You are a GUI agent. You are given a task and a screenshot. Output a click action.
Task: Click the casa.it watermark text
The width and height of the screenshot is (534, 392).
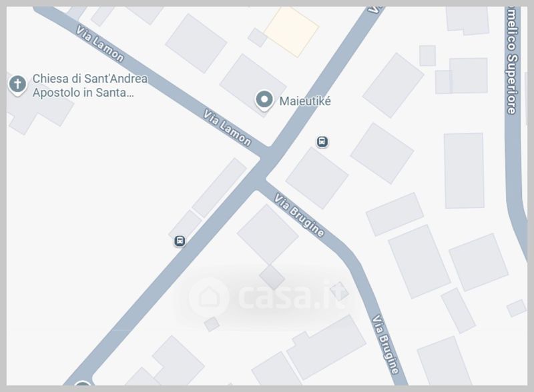pos(291,296)
